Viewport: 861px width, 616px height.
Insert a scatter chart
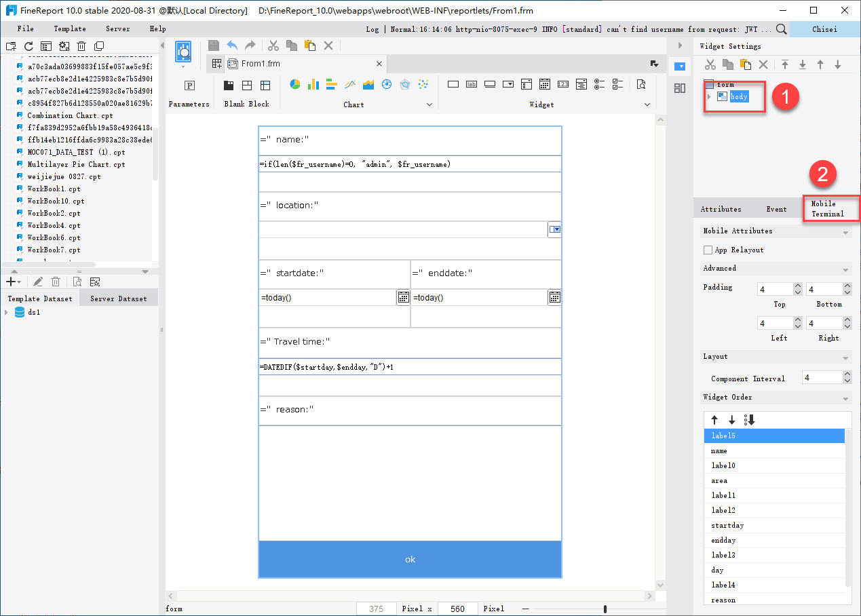[423, 84]
